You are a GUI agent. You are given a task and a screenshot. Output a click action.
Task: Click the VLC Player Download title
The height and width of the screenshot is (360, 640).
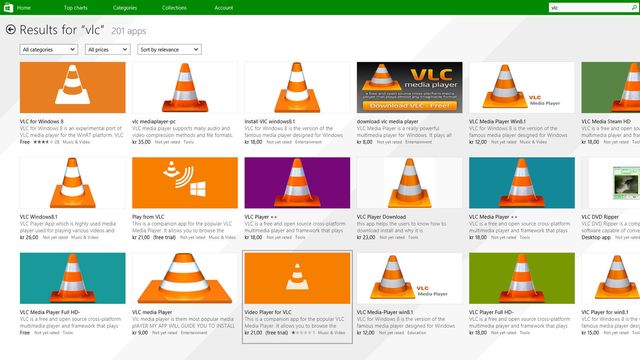point(381,217)
